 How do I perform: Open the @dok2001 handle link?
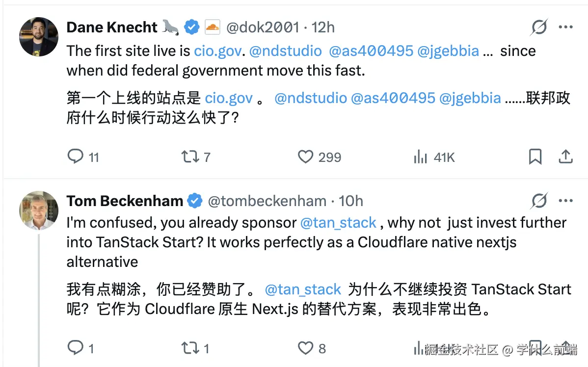[262, 27]
